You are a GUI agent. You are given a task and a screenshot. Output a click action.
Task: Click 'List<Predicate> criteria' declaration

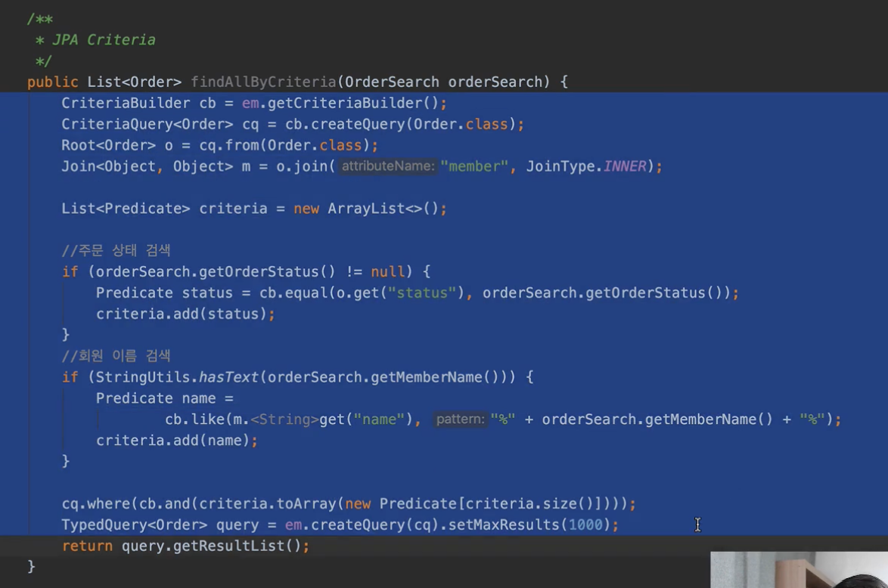(164, 209)
